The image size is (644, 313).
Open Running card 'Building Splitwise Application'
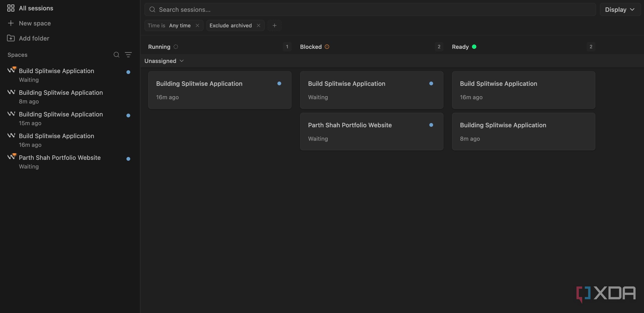(x=220, y=90)
